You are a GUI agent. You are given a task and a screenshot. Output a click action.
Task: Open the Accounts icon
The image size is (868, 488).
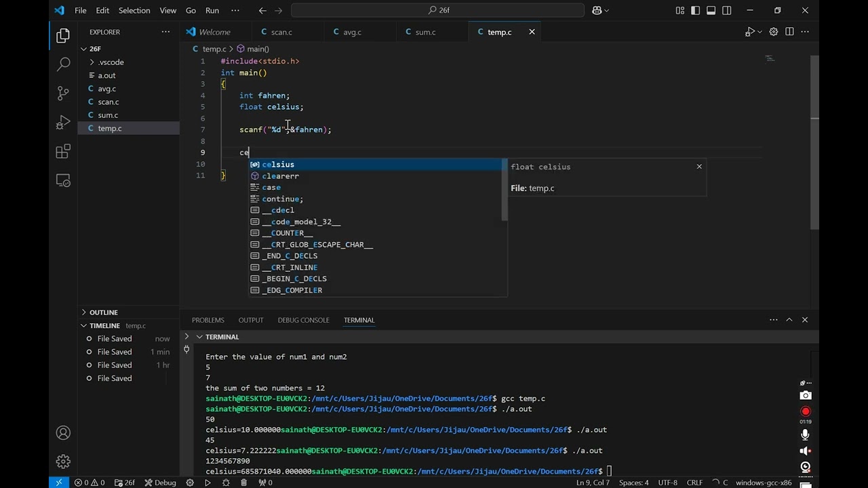pos(63,432)
